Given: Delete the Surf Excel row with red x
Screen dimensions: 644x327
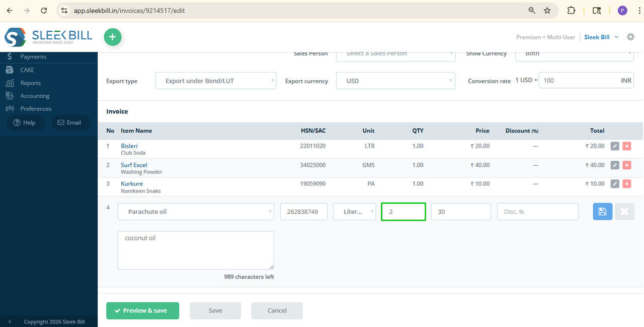Looking at the screenshot, I should point(626,165).
